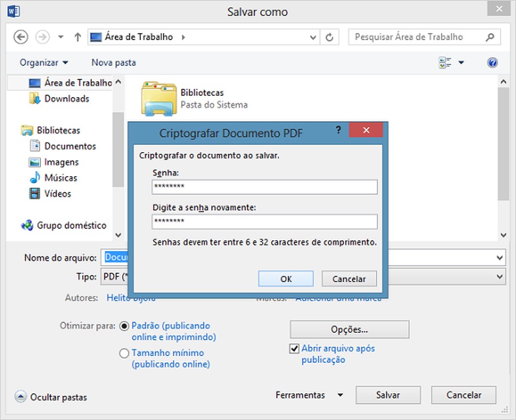Toggle Abrir arquivo após publicação checkbox

[294, 349]
